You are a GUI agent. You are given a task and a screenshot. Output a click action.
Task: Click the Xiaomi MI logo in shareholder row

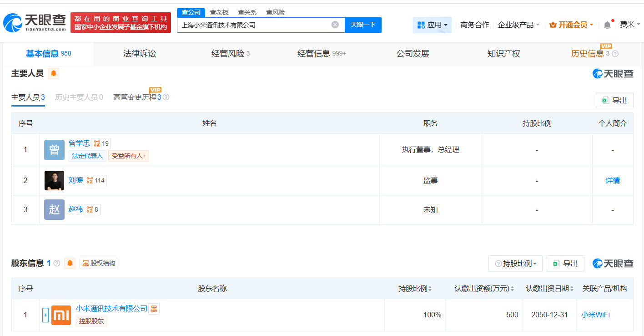(x=61, y=315)
